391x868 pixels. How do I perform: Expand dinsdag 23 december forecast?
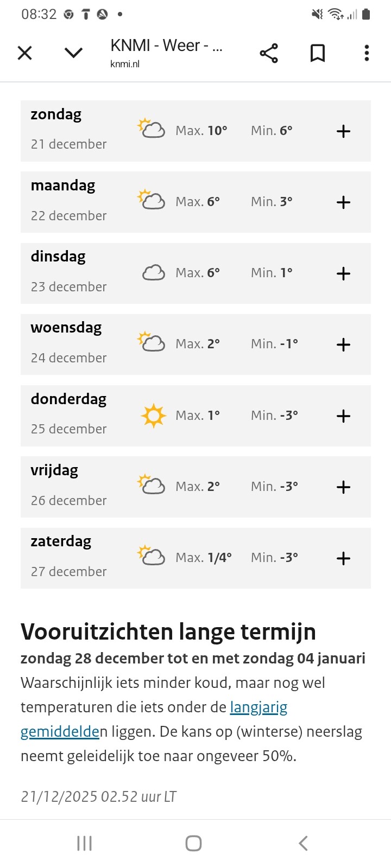(343, 273)
